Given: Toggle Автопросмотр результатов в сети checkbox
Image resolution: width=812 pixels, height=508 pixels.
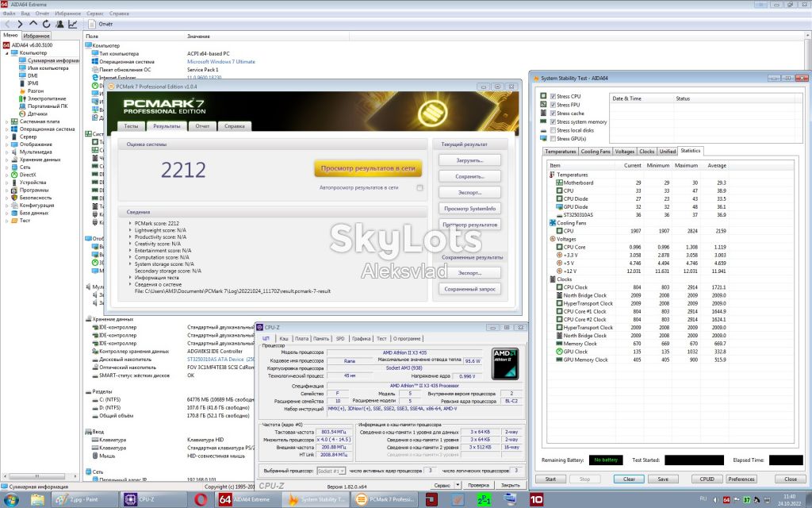Looking at the screenshot, I should click(x=419, y=187).
